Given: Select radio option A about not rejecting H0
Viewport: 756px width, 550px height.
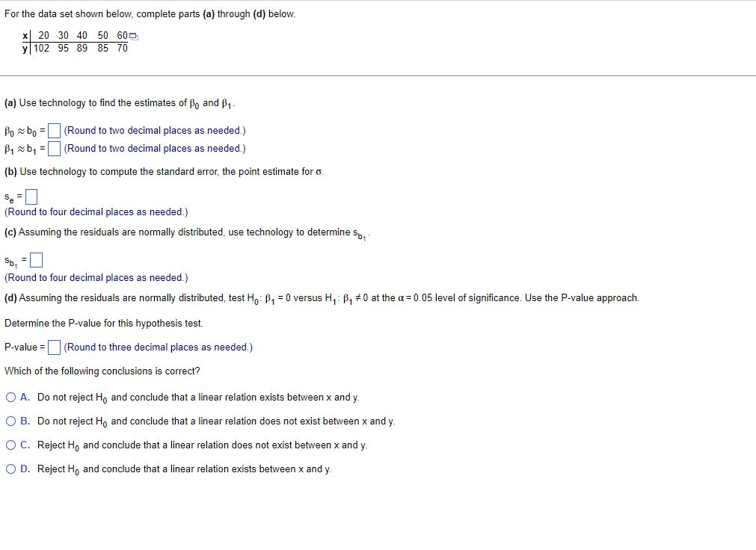Looking at the screenshot, I should click(x=11, y=397).
